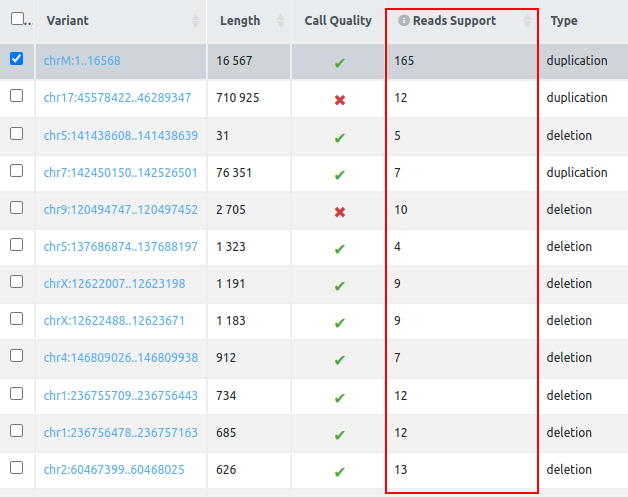Sort table by Call Quality header
Viewport: 628px width, 497px height.
(338, 21)
